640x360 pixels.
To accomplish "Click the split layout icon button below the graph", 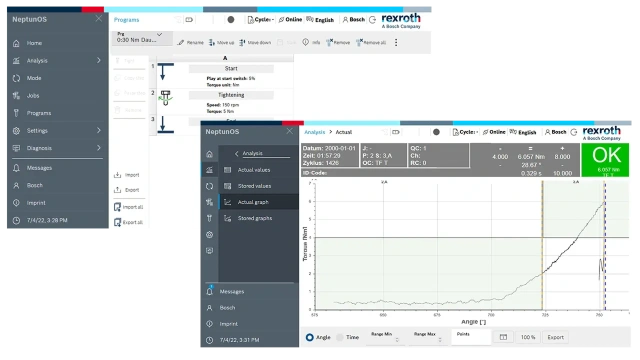I will [503, 337].
